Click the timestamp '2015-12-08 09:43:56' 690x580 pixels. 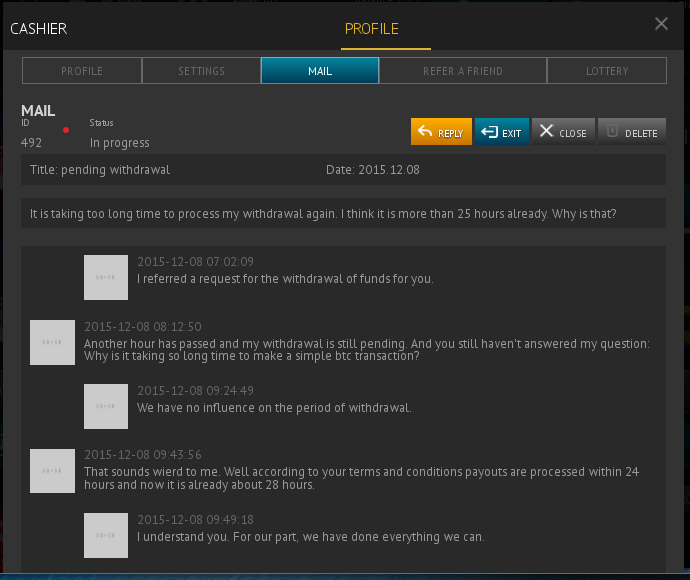(143, 455)
